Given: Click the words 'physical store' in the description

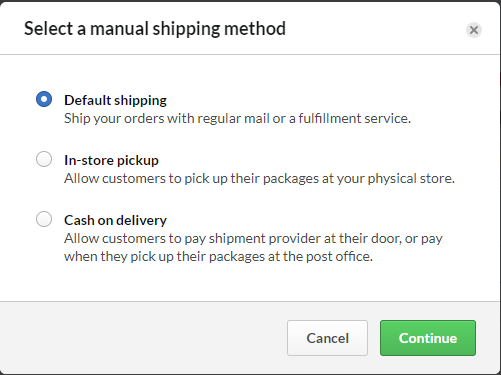Looking at the screenshot, I should [x=411, y=178].
